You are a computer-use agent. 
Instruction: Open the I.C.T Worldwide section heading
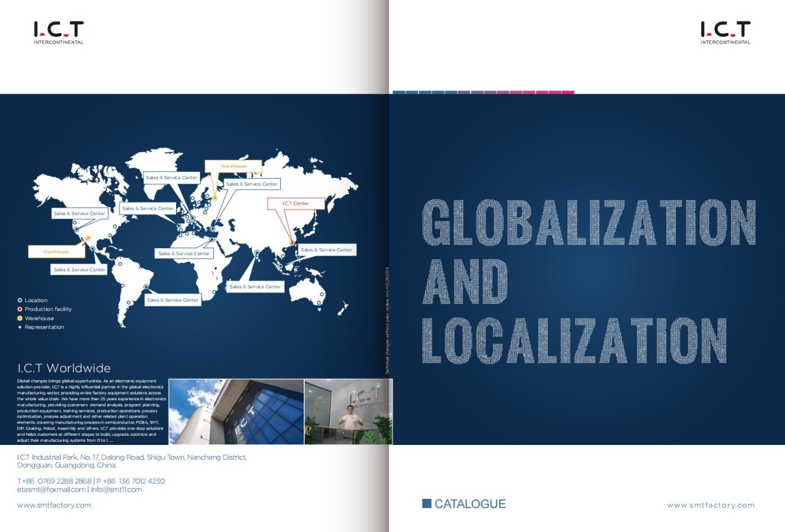coord(64,368)
